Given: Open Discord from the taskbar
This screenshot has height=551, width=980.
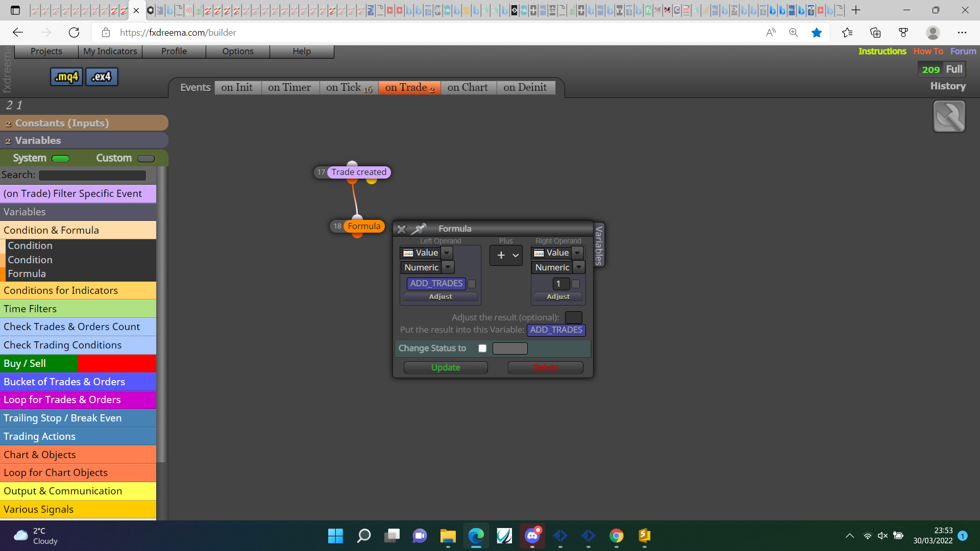Looking at the screenshot, I should (x=532, y=536).
